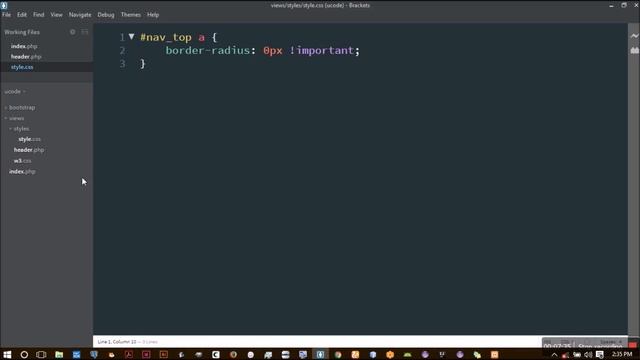Open Chrome from the taskbar
The width and height of the screenshot is (640, 360).
coord(338,355)
